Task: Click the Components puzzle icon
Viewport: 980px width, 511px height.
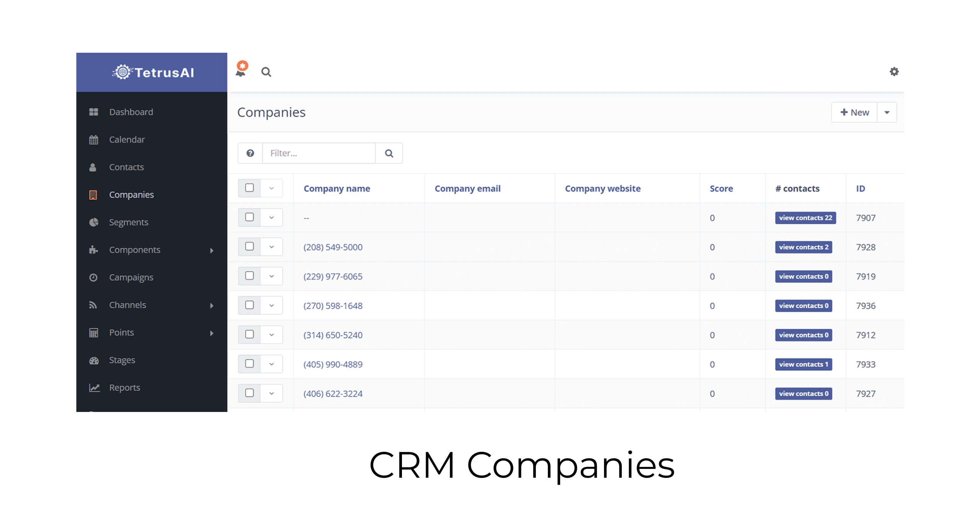Action: pyautogui.click(x=93, y=250)
